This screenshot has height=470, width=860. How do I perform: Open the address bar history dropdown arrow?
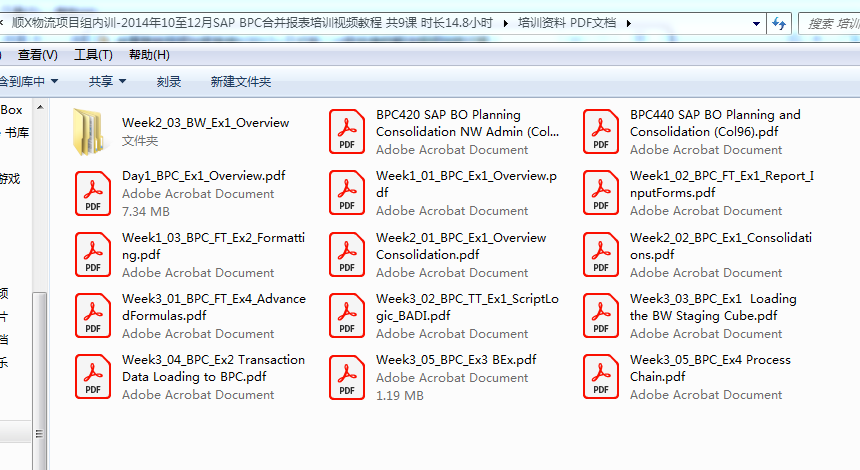pyautogui.click(x=756, y=24)
